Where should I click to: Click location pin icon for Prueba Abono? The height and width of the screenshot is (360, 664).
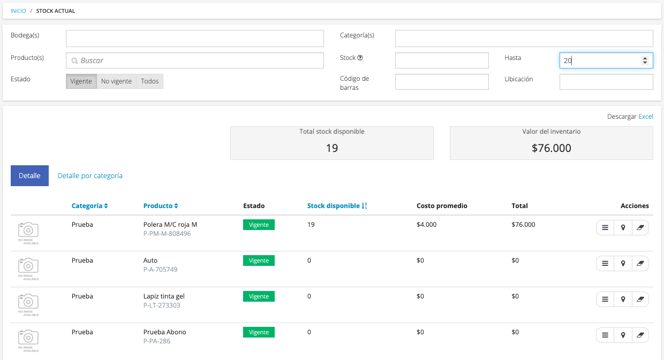622,335
